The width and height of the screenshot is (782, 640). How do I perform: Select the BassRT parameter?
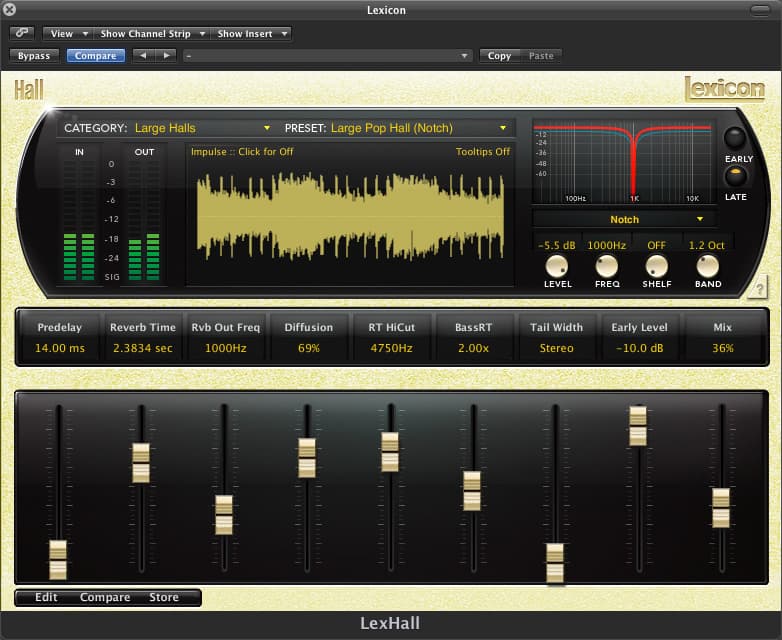coord(473,338)
